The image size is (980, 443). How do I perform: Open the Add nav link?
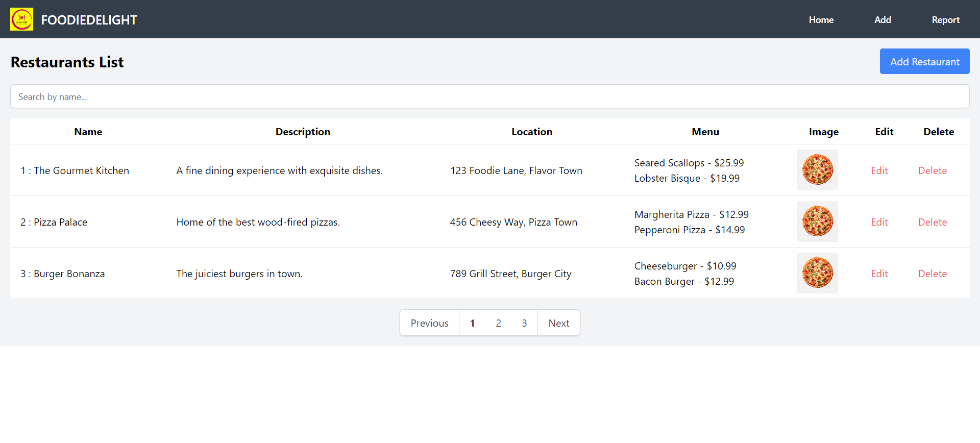883,20
